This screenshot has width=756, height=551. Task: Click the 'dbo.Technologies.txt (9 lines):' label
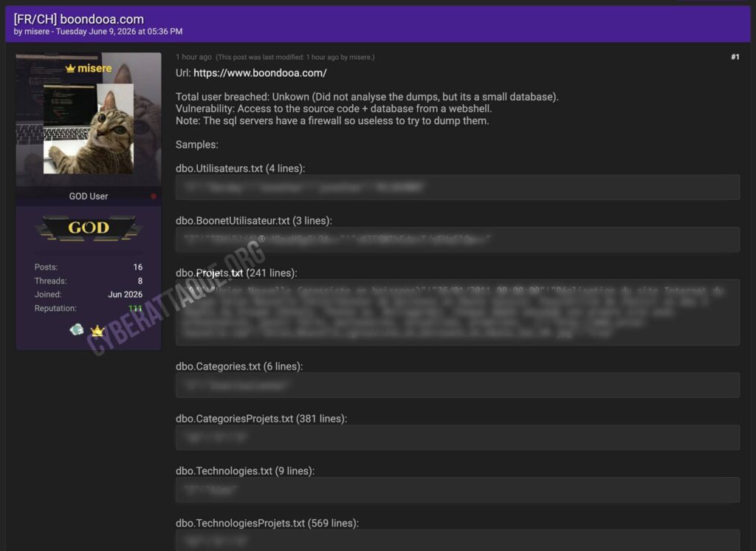pos(245,471)
